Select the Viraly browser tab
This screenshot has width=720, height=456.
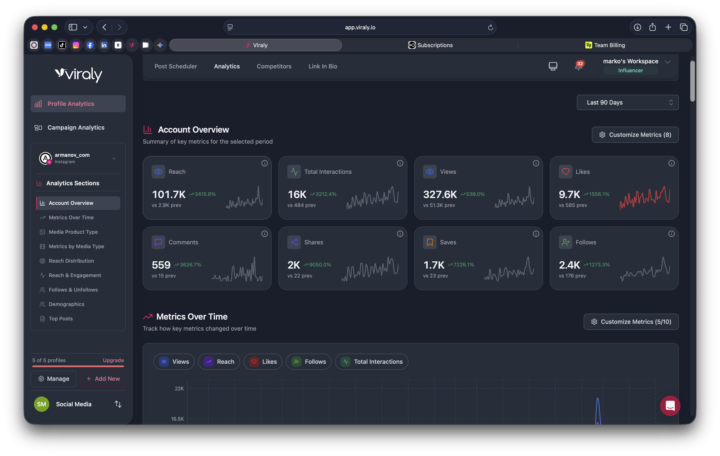[x=256, y=45]
